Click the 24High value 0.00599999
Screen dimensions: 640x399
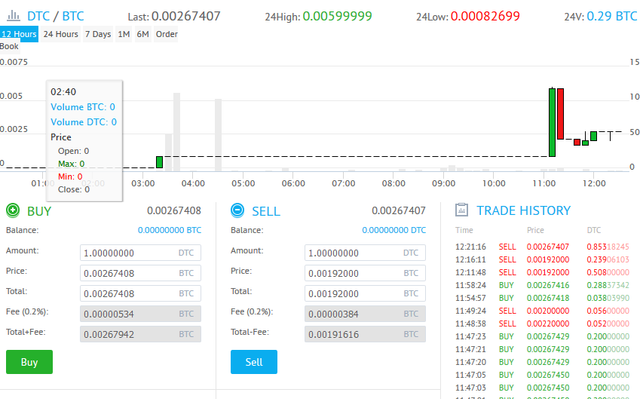[x=337, y=16]
